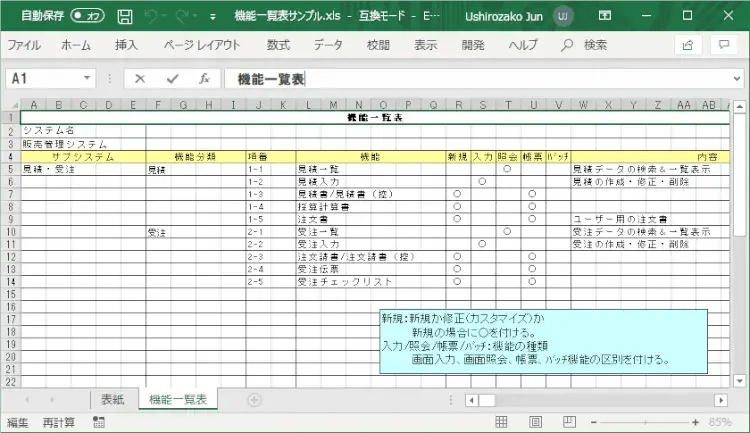
Task: Toggle the AutoSave (自動保存) switch
Action: pos(87,16)
